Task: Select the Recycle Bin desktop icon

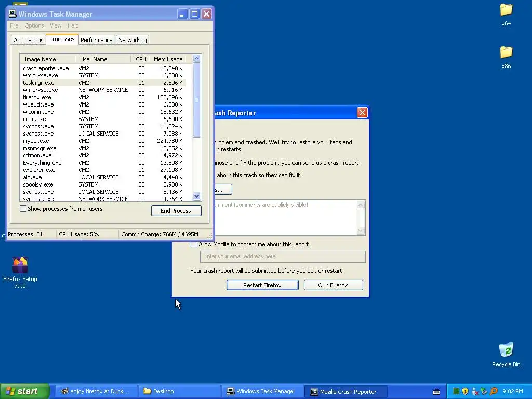Action: tap(506, 354)
